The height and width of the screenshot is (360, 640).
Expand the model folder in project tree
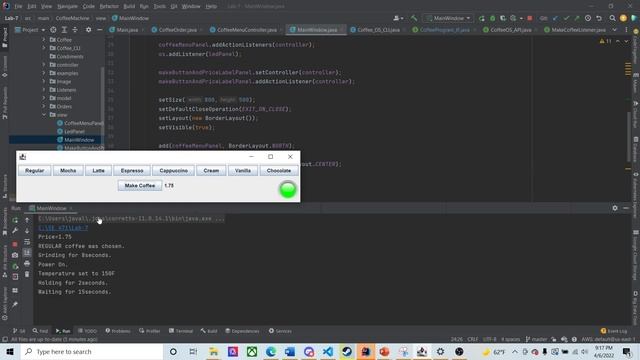point(44,98)
